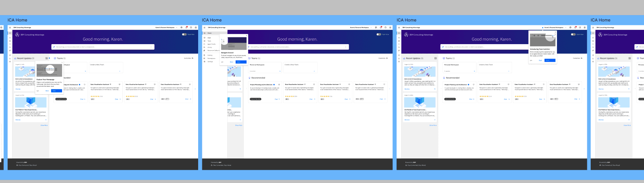Click Show More in Explore Your Homepage frame
The height and width of the screenshot is (183, 644).
[44, 125]
